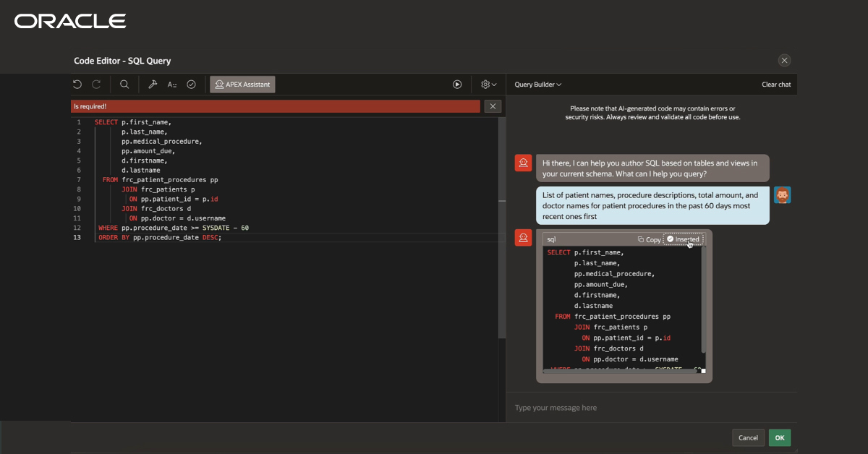Toggle the APEX Assistant panel
Viewport: 868px width, 454px height.
click(x=242, y=85)
